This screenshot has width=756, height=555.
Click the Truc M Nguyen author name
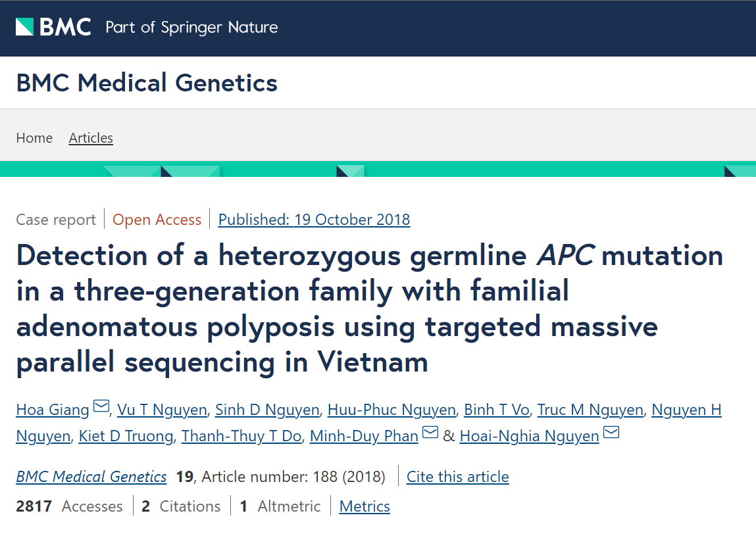(x=590, y=409)
